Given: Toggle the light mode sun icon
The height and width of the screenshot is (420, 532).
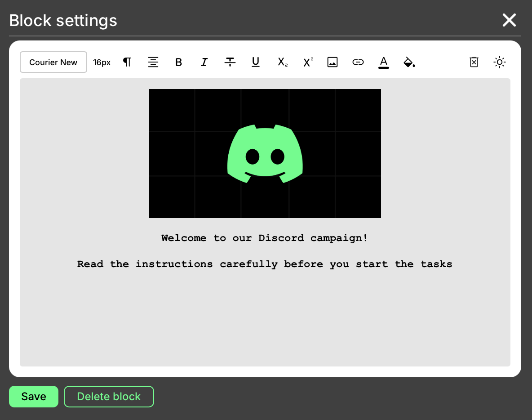Looking at the screenshot, I should (500, 62).
